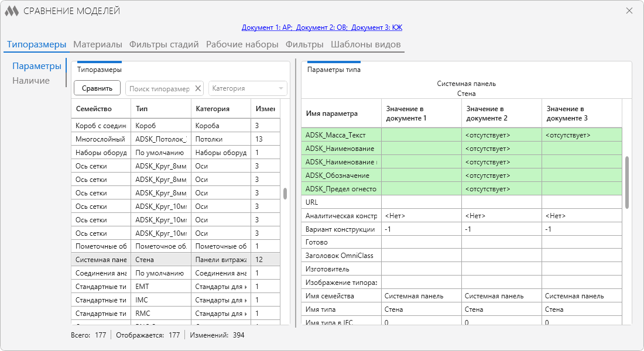Select the IMC type row
644x351 pixels.
pyautogui.click(x=176, y=300)
